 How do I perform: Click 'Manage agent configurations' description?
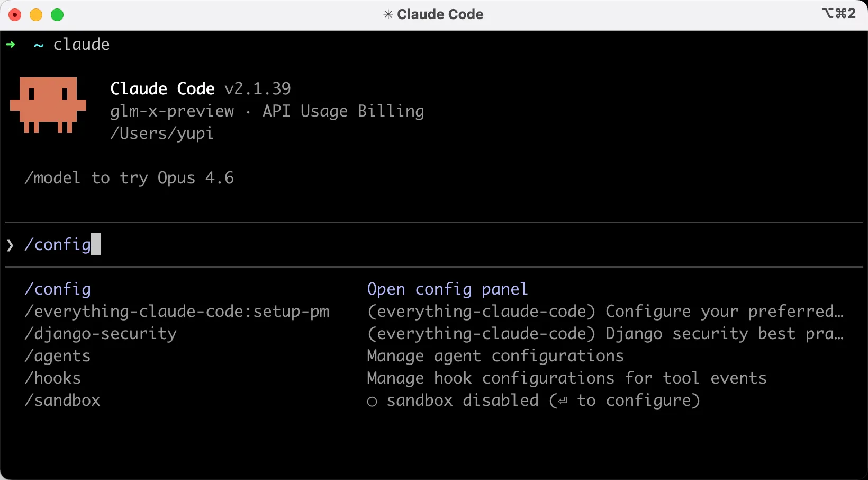coord(495,356)
